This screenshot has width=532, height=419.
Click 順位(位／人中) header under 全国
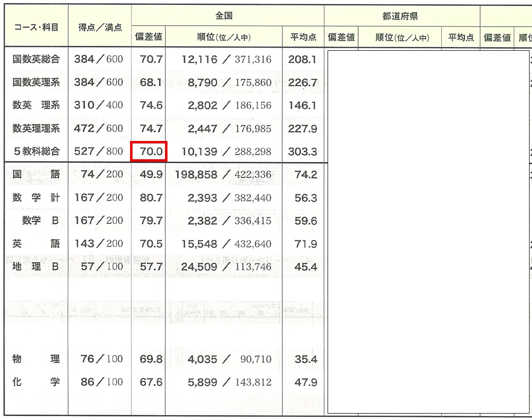pyautogui.click(x=224, y=37)
